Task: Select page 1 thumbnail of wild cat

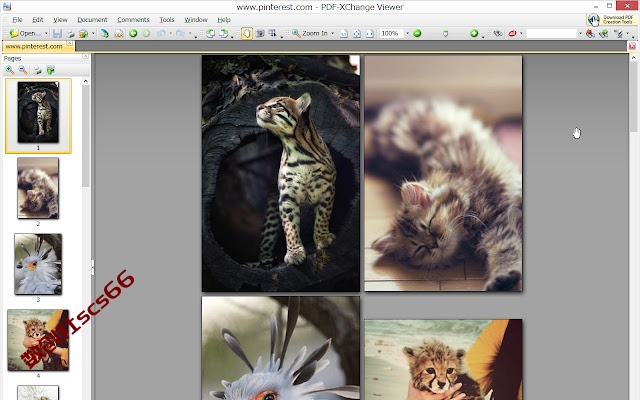Action: tap(38, 113)
